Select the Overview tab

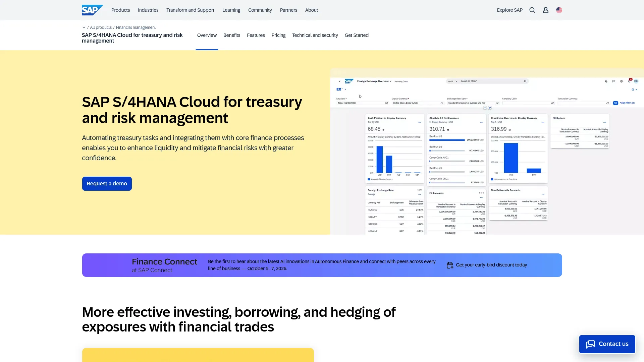pos(207,35)
